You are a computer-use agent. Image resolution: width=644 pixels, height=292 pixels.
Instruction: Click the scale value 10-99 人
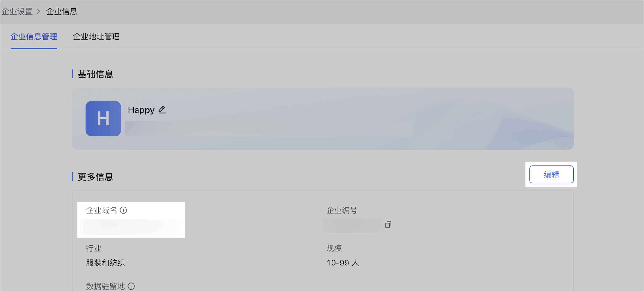(343, 263)
